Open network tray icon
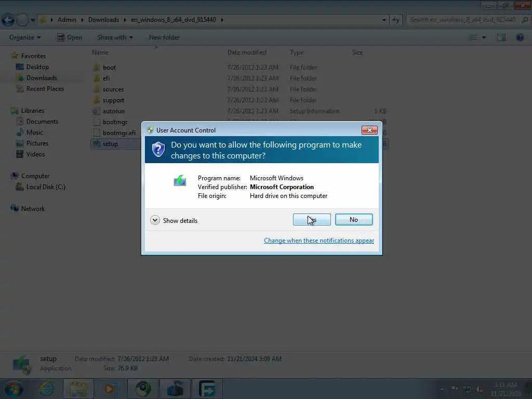The image size is (532, 399). (467, 390)
